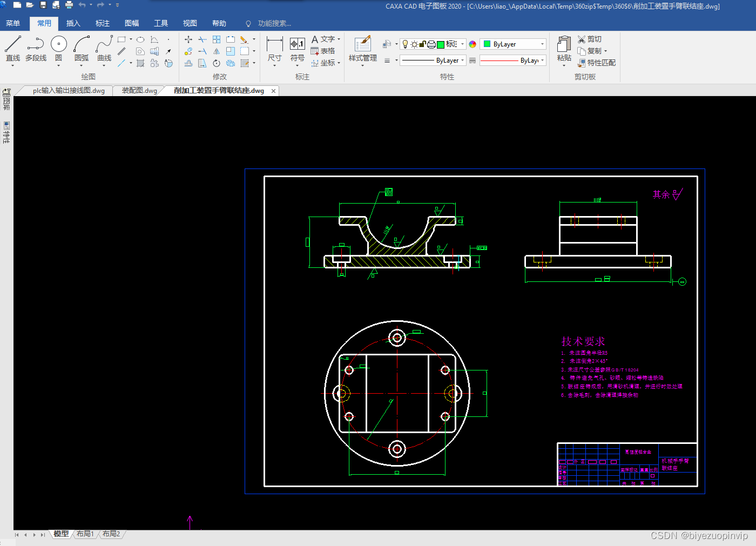Expand the 圆 circle options arrow
The width and height of the screenshot is (756, 546).
[58, 65]
